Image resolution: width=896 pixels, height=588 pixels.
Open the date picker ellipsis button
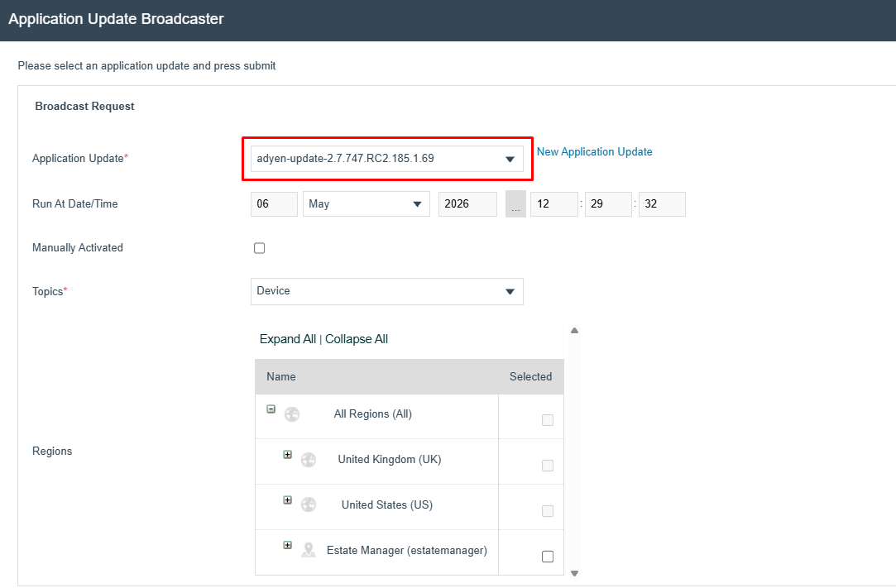[x=515, y=204]
